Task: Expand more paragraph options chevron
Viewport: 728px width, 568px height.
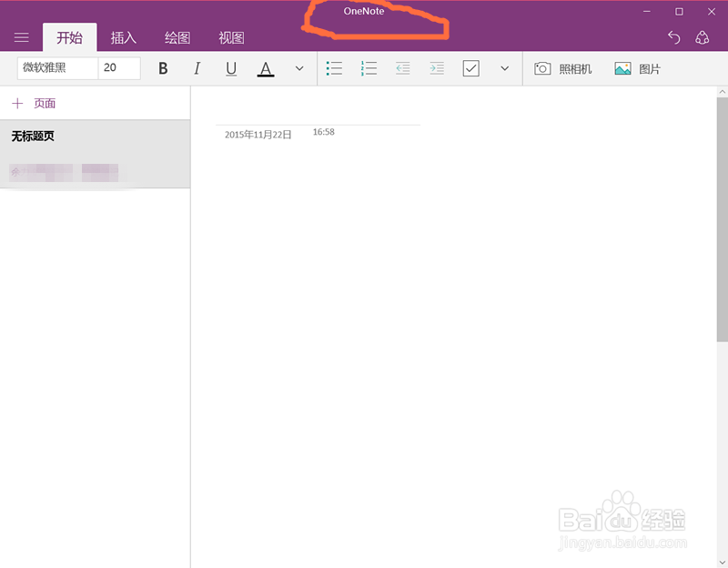Action: 505,69
